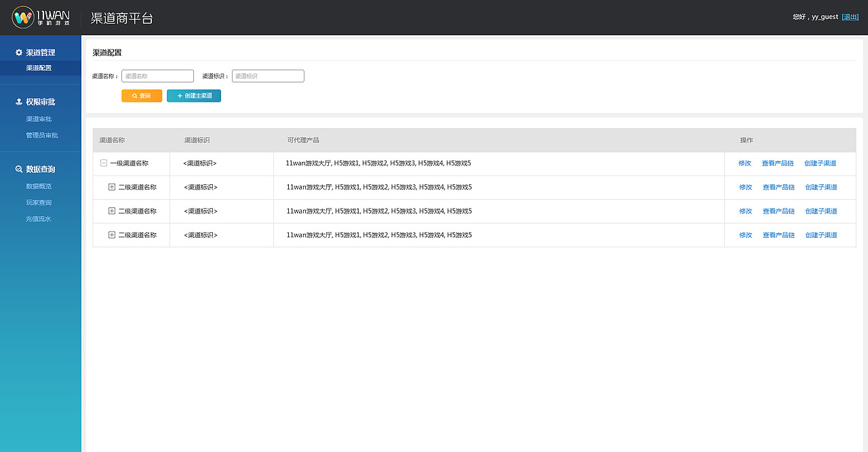Open 数据概览 in the sidebar
Image resolution: width=868 pixels, height=452 pixels.
(x=39, y=186)
